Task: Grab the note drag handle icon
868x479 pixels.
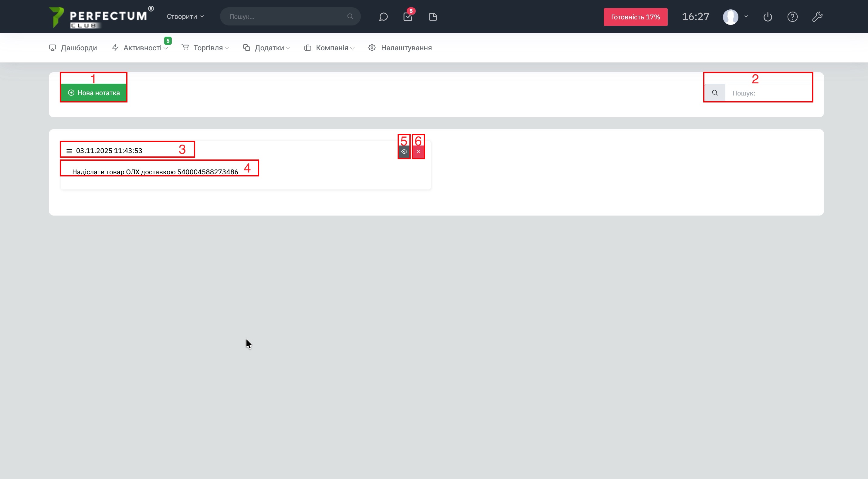Action: point(69,151)
